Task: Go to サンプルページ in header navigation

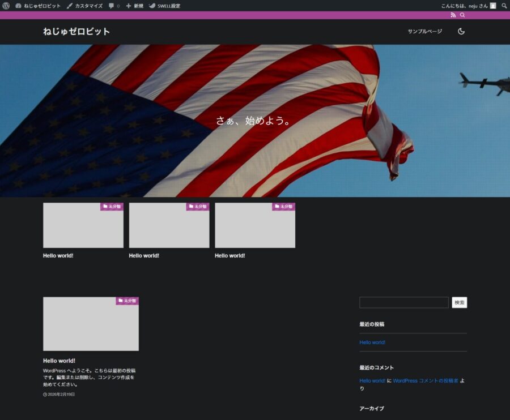Action: pos(424,32)
